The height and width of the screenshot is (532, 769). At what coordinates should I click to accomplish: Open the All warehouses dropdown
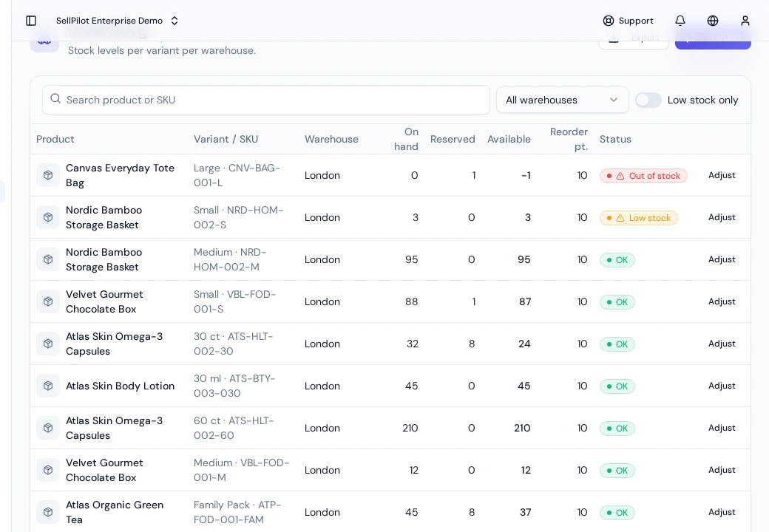tap(562, 100)
